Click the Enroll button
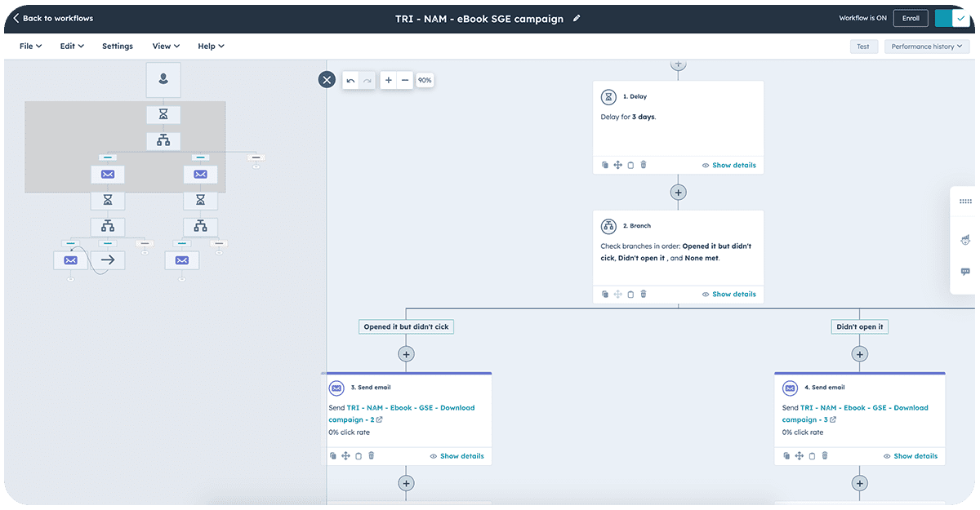 pyautogui.click(x=911, y=17)
